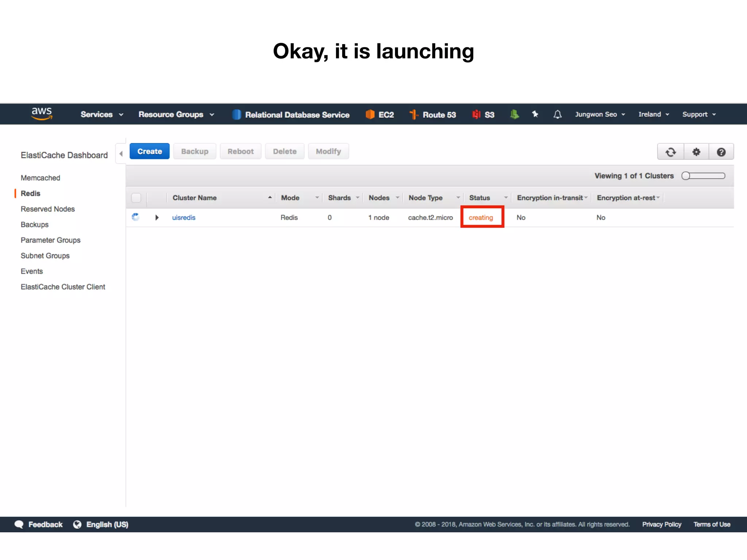Open ElastiCache Cluster Client
The width and height of the screenshot is (747, 560).
(x=63, y=287)
